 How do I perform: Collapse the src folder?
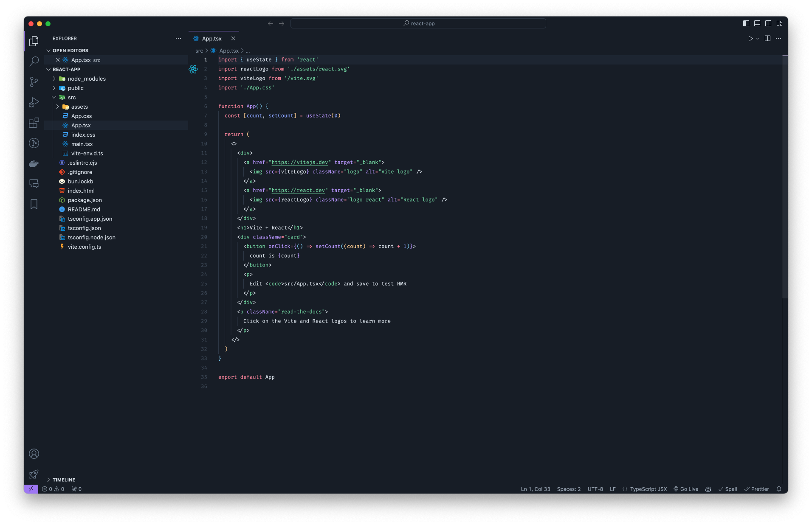(54, 97)
